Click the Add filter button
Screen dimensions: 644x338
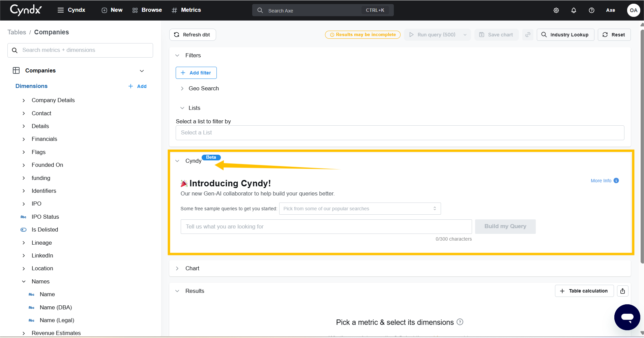click(196, 73)
